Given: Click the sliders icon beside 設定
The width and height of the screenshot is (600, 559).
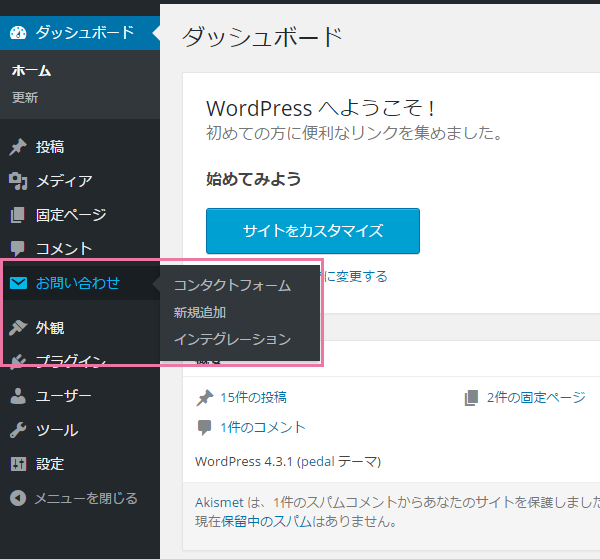Looking at the screenshot, I should pos(18,464).
